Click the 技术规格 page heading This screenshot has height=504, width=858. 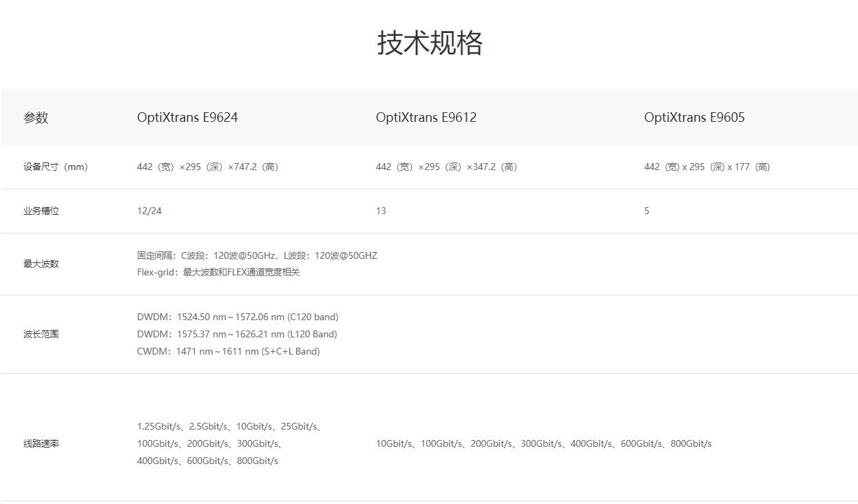coord(430,43)
